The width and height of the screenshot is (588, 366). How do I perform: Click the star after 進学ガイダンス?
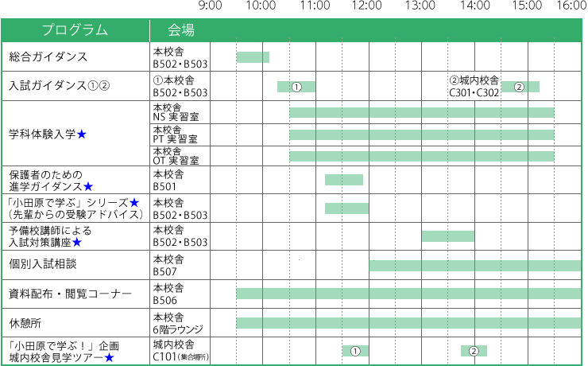88,186
